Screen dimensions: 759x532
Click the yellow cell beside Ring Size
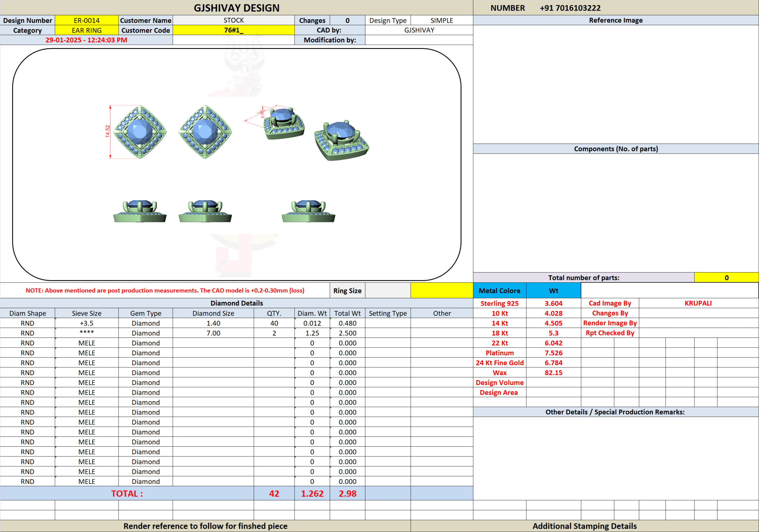tap(442, 291)
